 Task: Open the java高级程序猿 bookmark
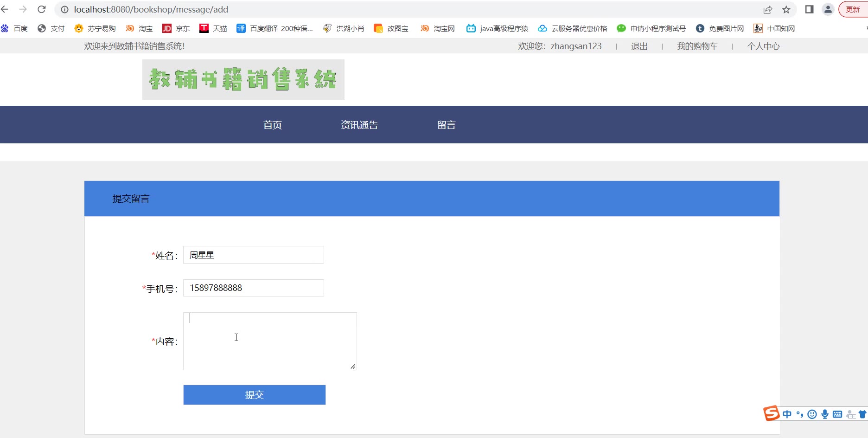click(x=498, y=28)
